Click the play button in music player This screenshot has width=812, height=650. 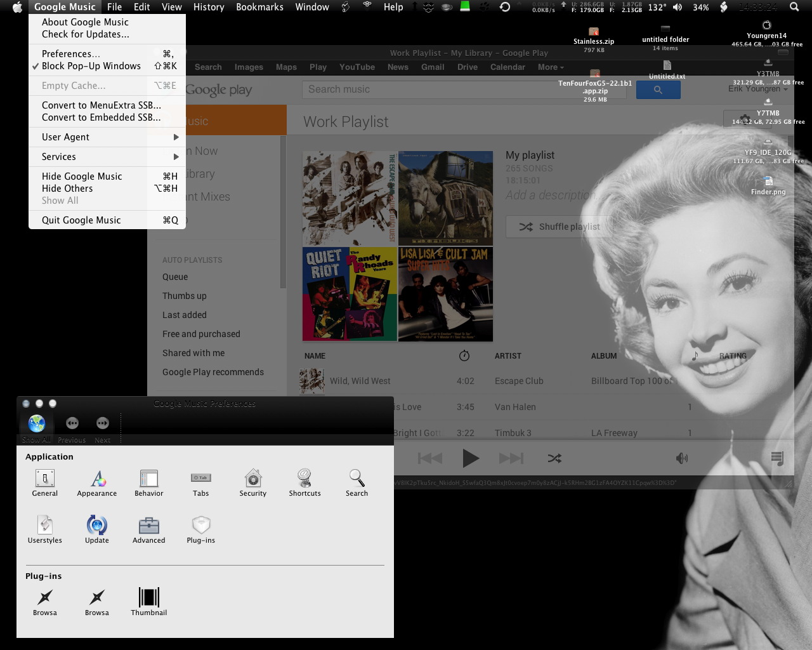[471, 458]
